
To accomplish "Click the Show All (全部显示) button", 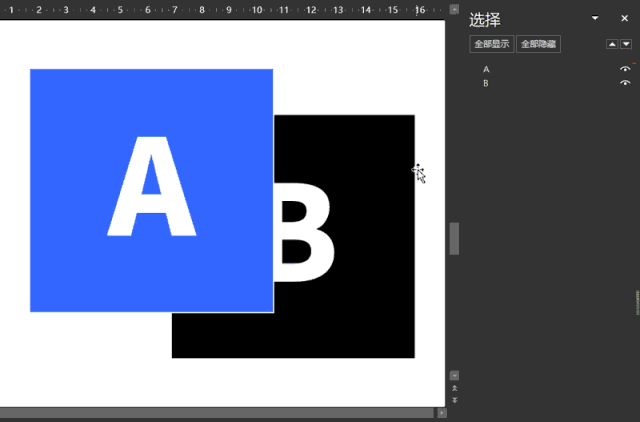I will 491,44.
